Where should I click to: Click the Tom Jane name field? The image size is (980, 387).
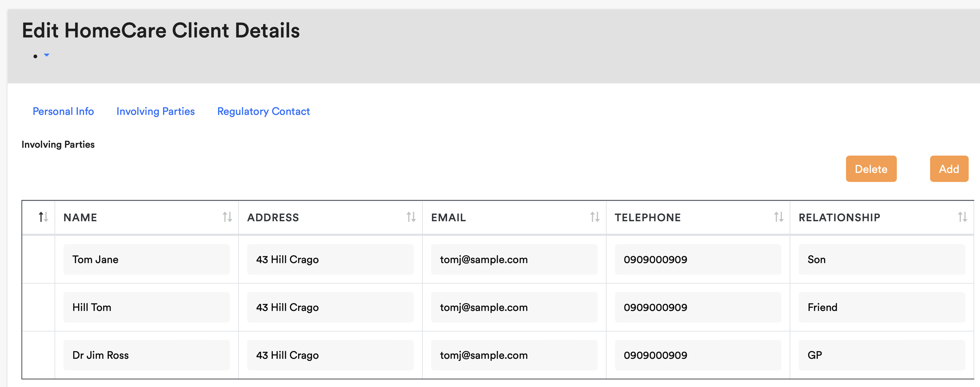click(x=146, y=259)
